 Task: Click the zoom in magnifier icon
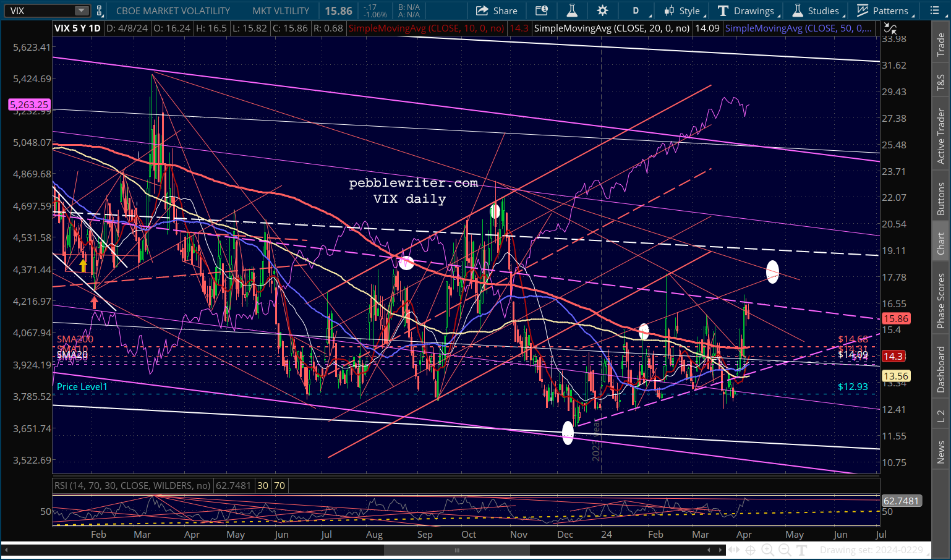point(767,549)
